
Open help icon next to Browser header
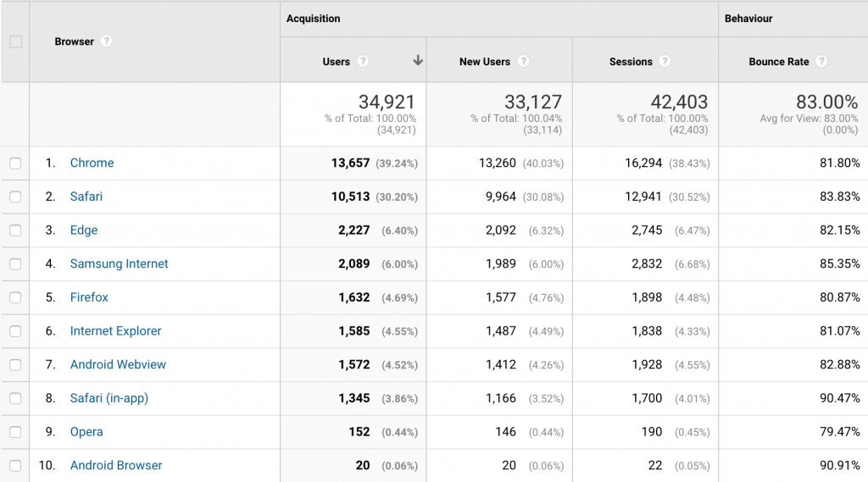pyautogui.click(x=106, y=41)
